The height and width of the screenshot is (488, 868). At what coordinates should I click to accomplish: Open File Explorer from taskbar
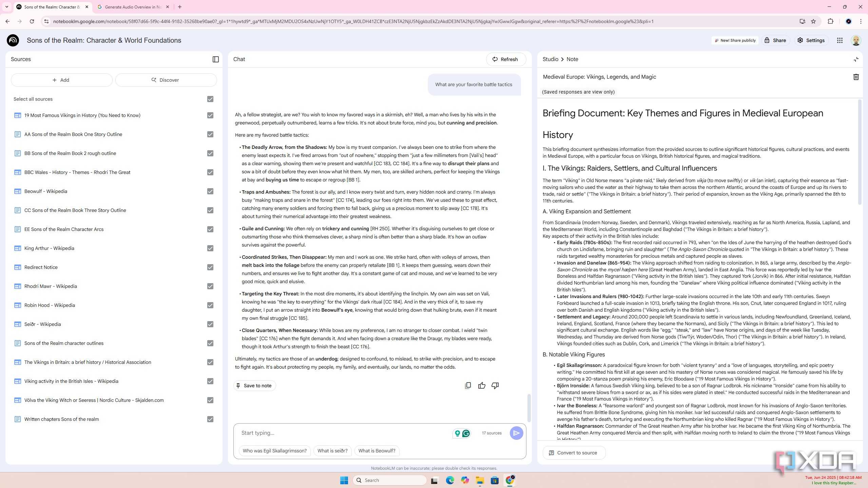[480, 480]
